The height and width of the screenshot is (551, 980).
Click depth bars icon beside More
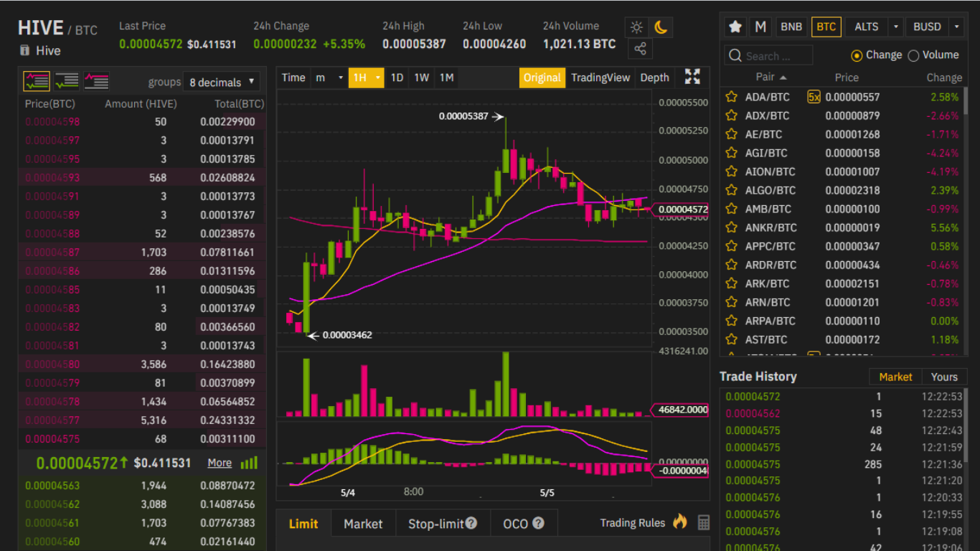pos(249,463)
